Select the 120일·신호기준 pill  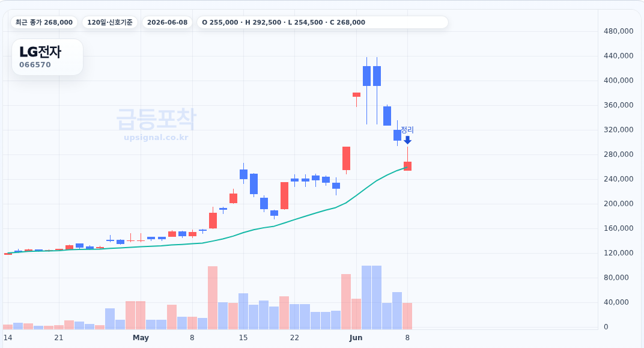pyautogui.click(x=110, y=22)
